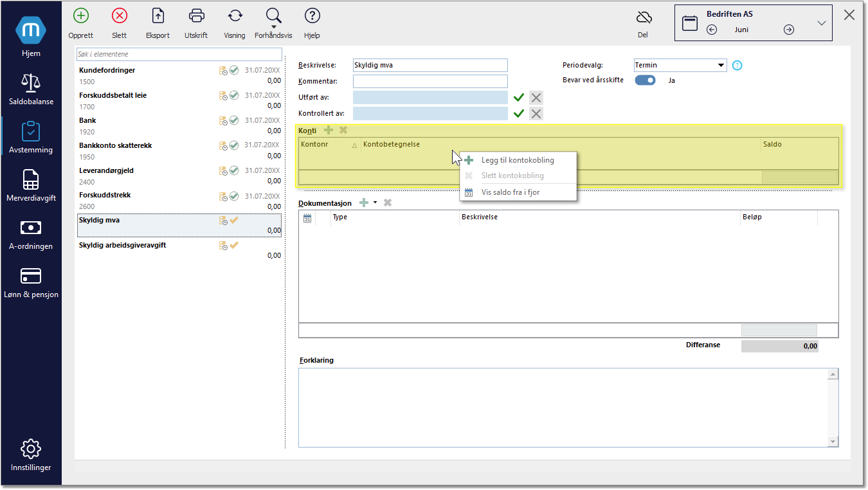Click green plus beside Konti heading

pos(329,130)
